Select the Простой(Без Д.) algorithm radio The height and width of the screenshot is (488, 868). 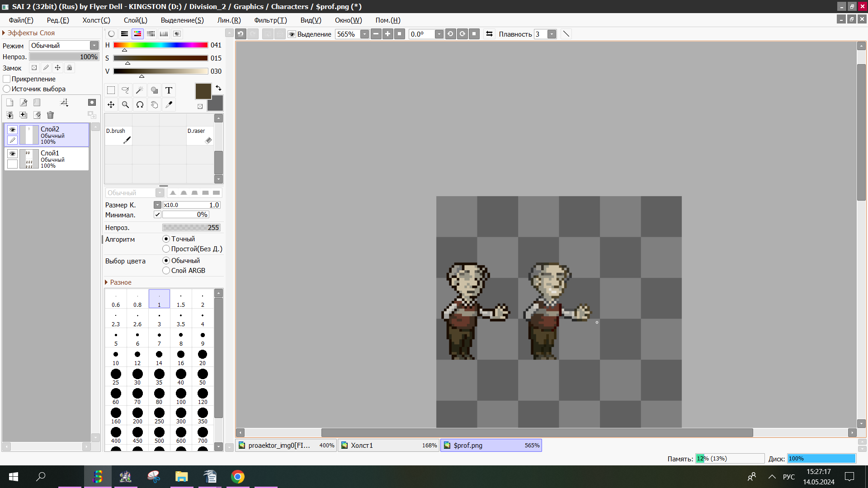click(166, 249)
